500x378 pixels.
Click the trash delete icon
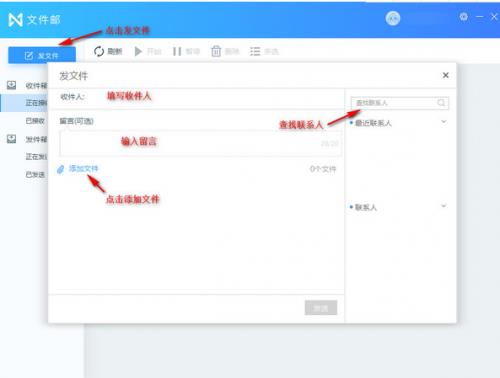point(216,51)
